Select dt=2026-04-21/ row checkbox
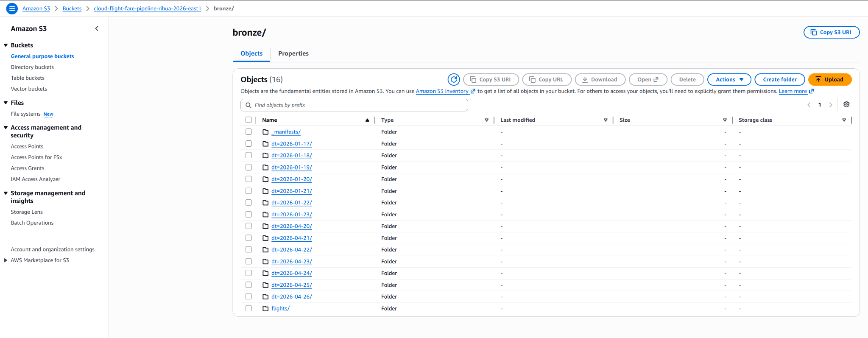This screenshot has width=868, height=338. pos(248,238)
